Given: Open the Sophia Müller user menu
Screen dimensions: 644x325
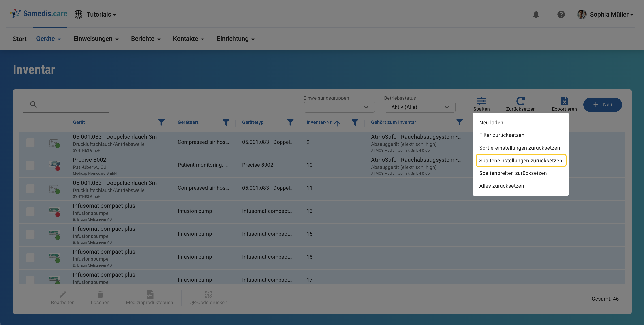Looking at the screenshot, I should (x=605, y=15).
